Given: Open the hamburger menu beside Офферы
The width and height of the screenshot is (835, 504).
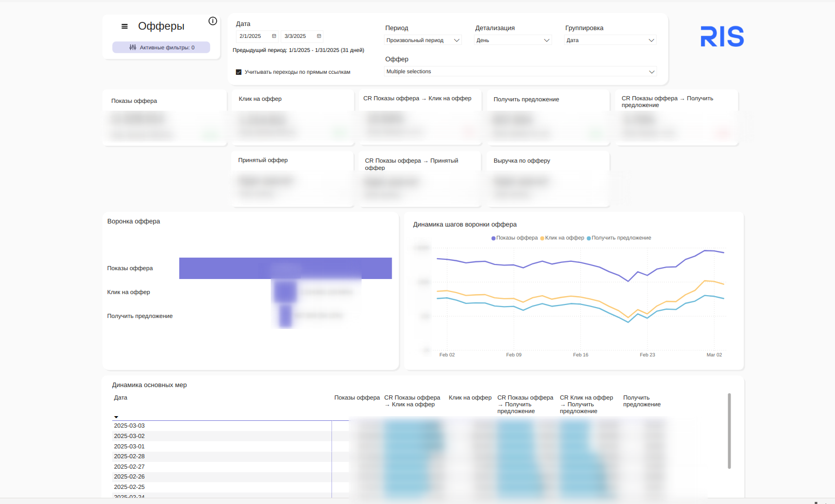Looking at the screenshot, I should pos(125,26).
